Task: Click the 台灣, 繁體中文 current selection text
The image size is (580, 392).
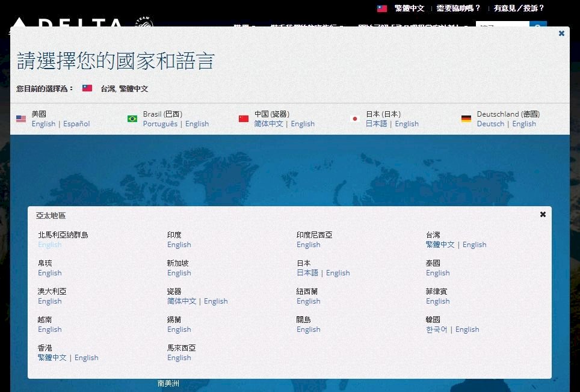Action: click(x=125, y=88)
